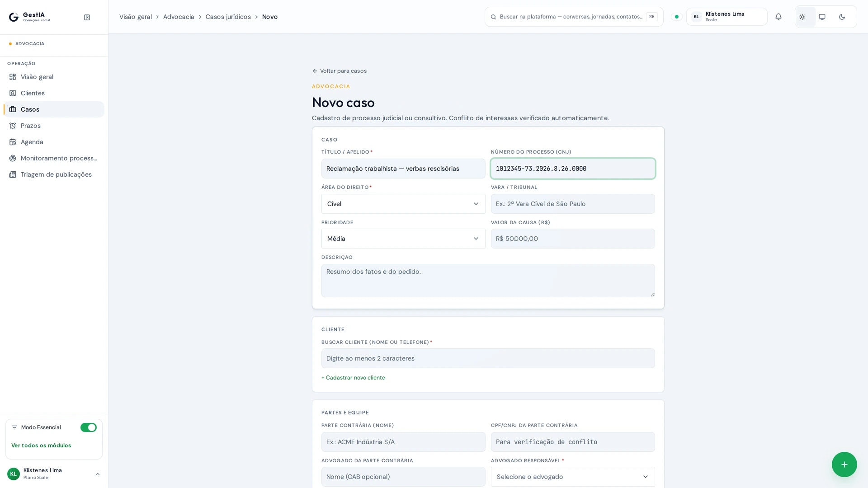Expand Klístenes Lima user menu at sidebar bottom

point(54,474)
